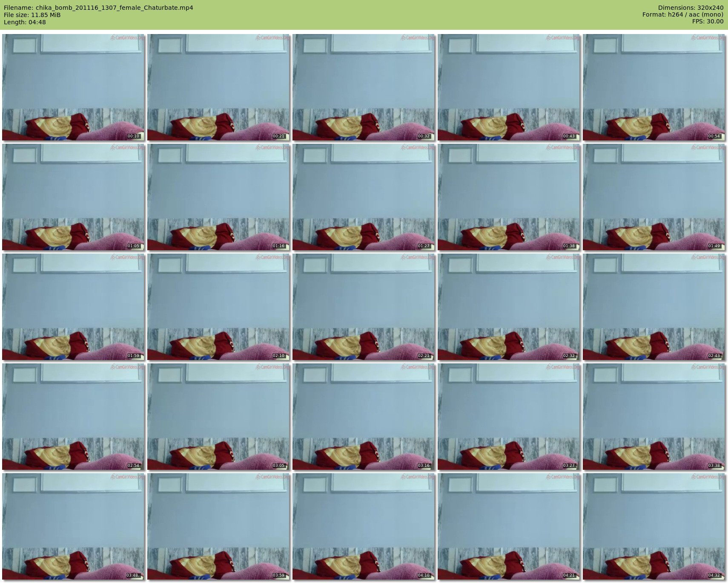Select the frame marked 03:48
This screenshot has width=728, height=583.
click(73, 526)
